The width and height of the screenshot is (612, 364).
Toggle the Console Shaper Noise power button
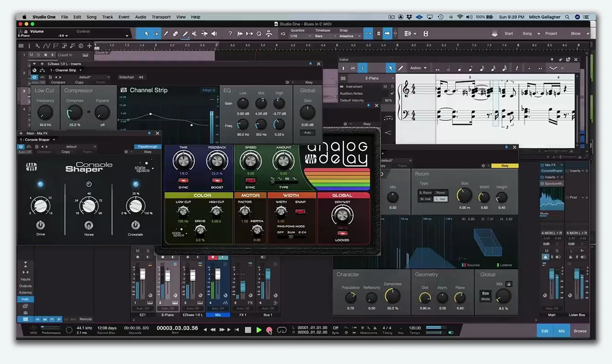(89, 225)
